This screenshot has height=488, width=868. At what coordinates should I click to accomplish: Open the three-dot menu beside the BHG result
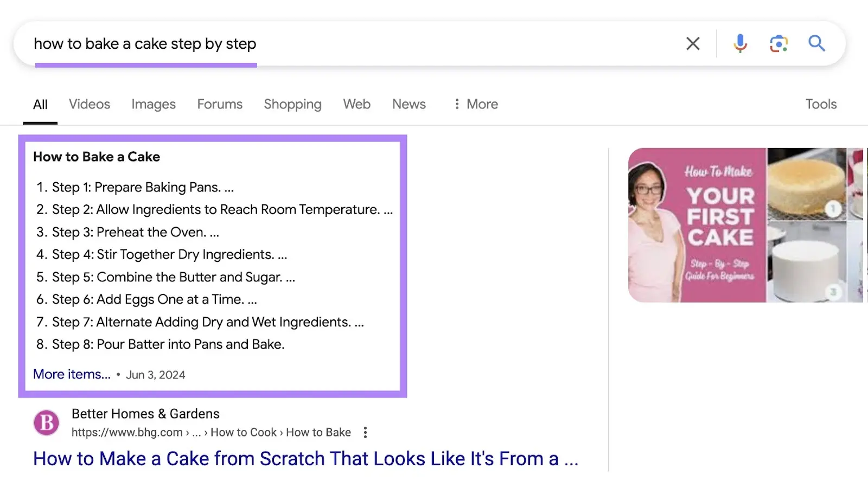[365, 432]
